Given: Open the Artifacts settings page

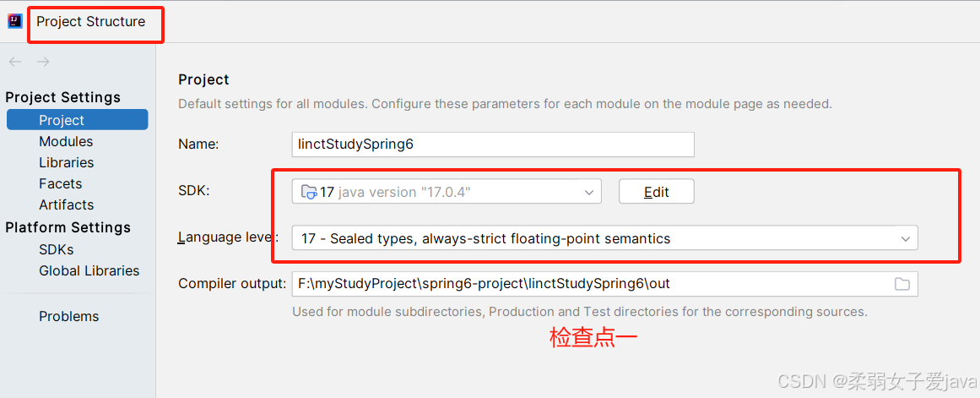Looking at the screenshot, I should (x=66, y=205).
